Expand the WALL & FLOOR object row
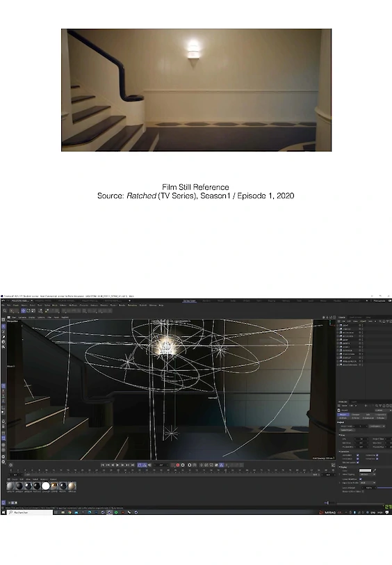 click(x=337, y=361)
